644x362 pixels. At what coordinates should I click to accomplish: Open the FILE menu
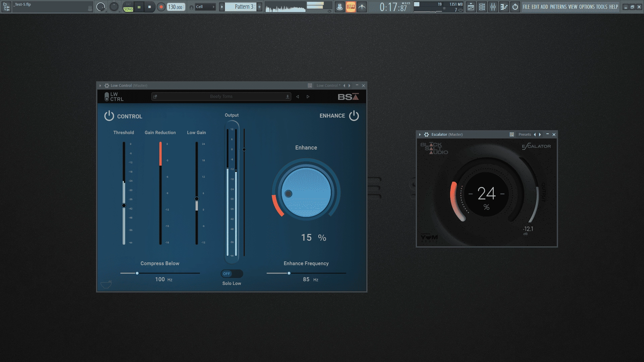pyautogui.click(x=526, y=7)
